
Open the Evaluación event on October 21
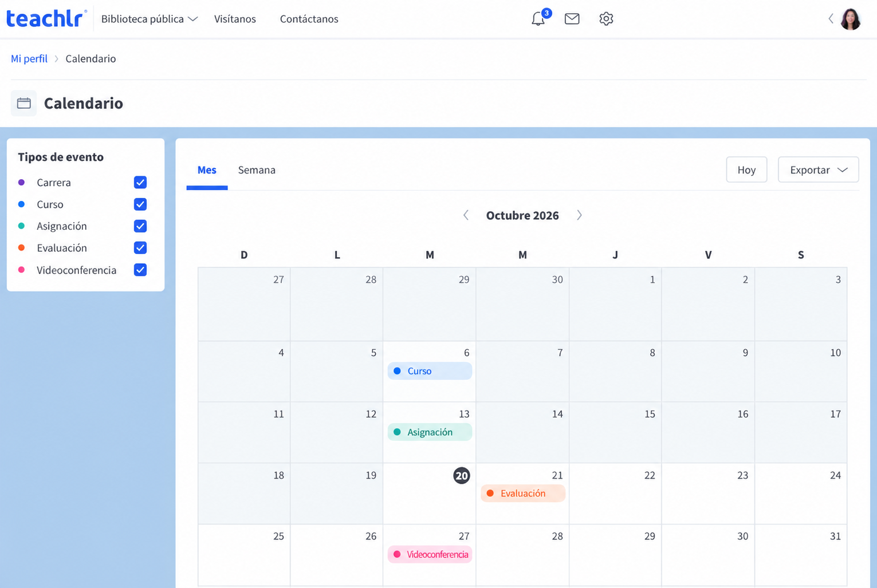pos(523,494)
